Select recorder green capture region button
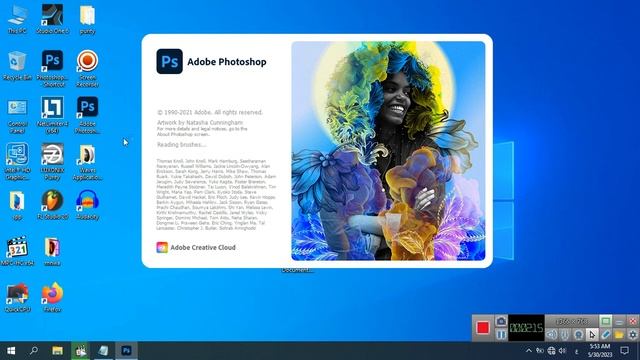The height and width of the screenshot is (360, 640). click(606, 321)
